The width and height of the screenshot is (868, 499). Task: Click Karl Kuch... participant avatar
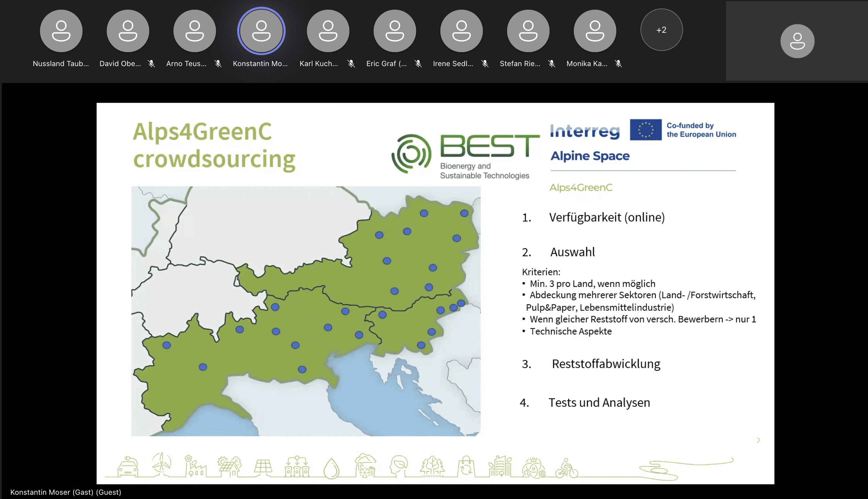pyautogui.click(x=328, y=31)
